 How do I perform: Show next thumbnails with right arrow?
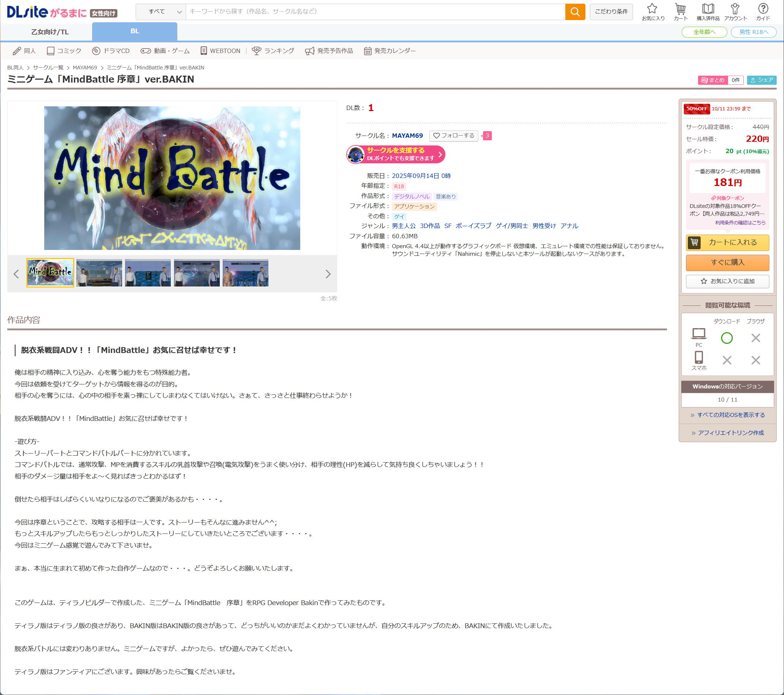(328, 274)
